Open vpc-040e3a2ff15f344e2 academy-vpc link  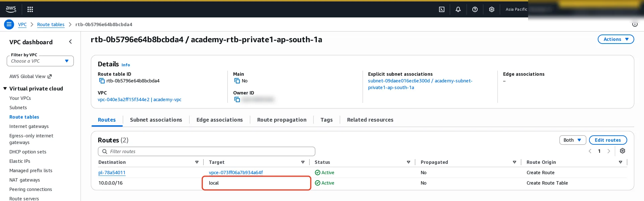[140, 99]
